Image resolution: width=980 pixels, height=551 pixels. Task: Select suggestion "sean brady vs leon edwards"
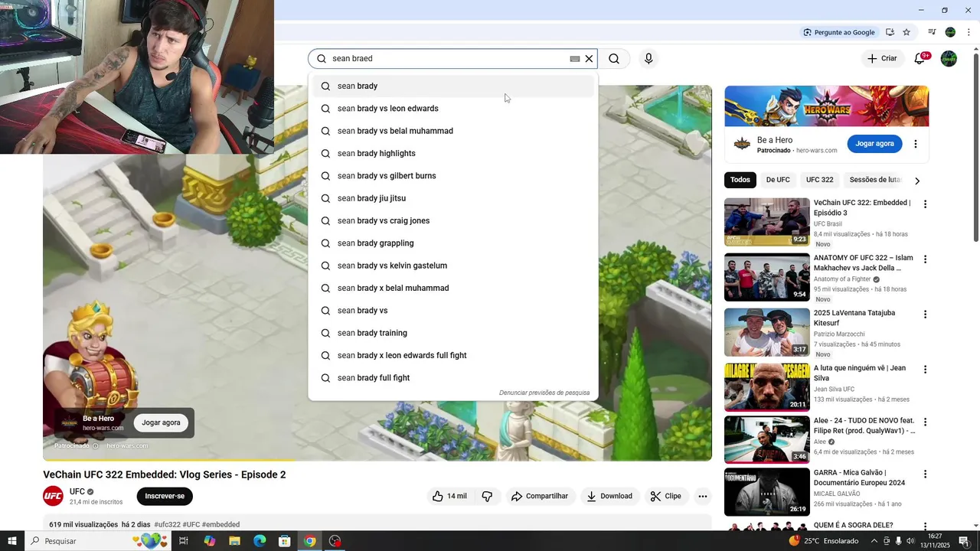(452, 109)
